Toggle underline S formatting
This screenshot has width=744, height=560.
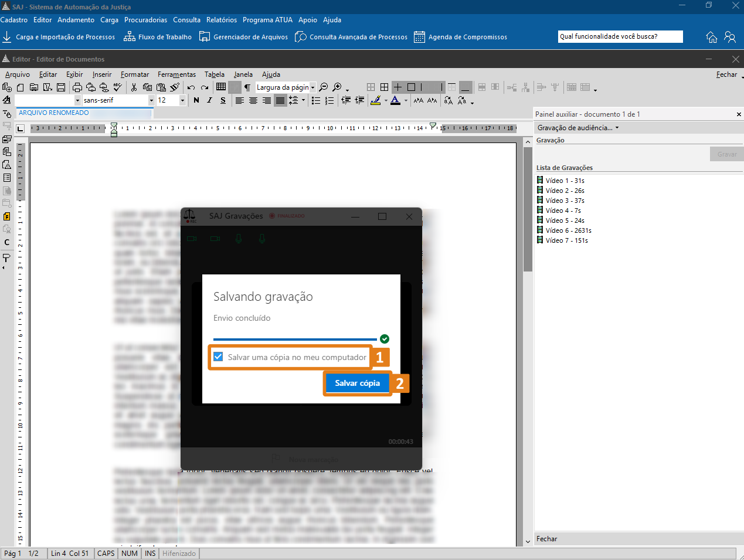click(x=223, y=100)
